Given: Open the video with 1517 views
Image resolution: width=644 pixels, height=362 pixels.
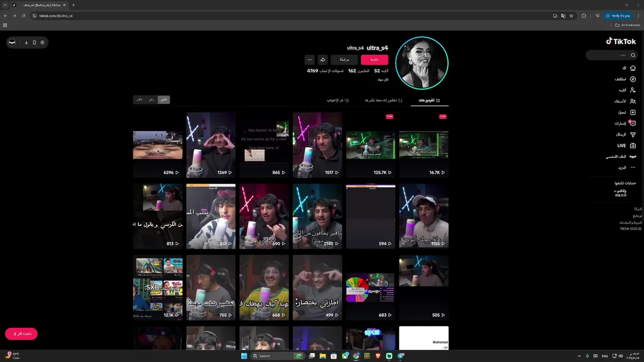Looking at the screenshot, I should click(x=317, y=145).
